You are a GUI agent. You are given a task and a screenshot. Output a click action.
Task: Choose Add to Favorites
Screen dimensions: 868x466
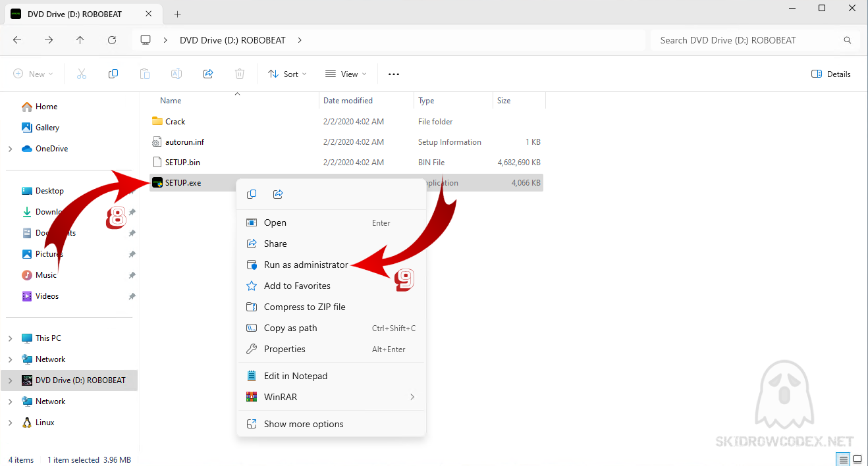[x=331, y=286]
